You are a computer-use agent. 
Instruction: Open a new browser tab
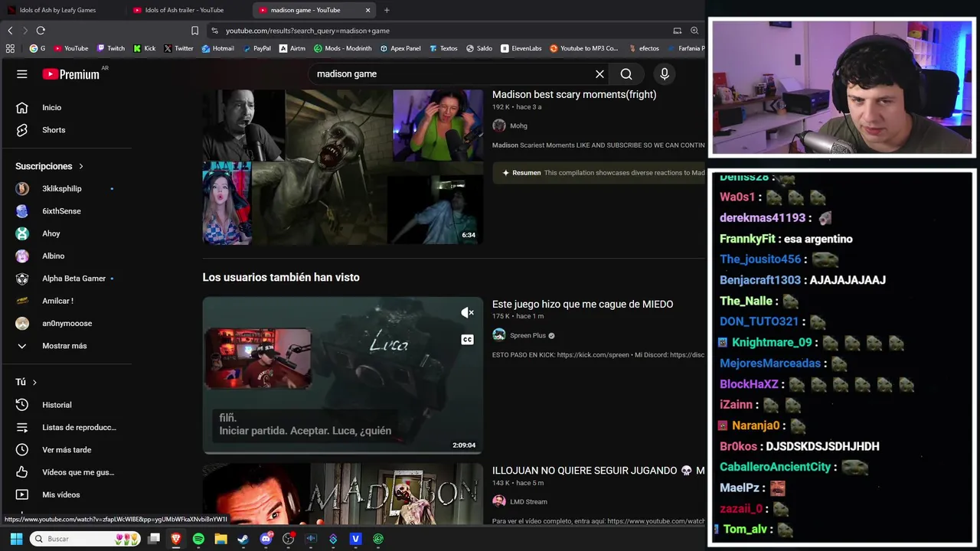click(x=387, y=10)
